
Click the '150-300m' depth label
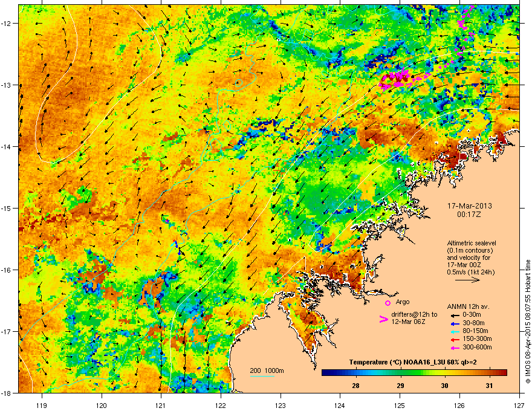(x=477, y=338)
